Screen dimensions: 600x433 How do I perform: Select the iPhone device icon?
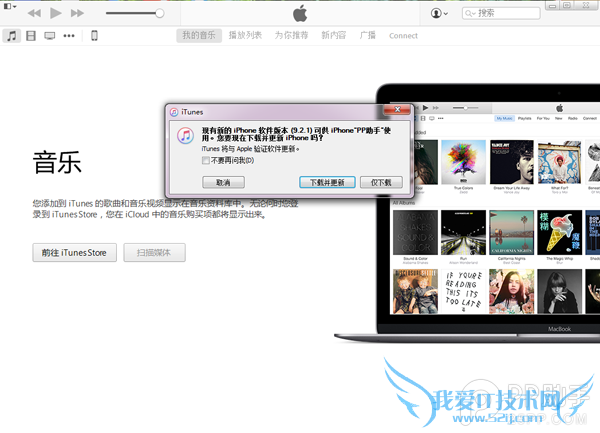pyautogui.click(x=94, y=36)
